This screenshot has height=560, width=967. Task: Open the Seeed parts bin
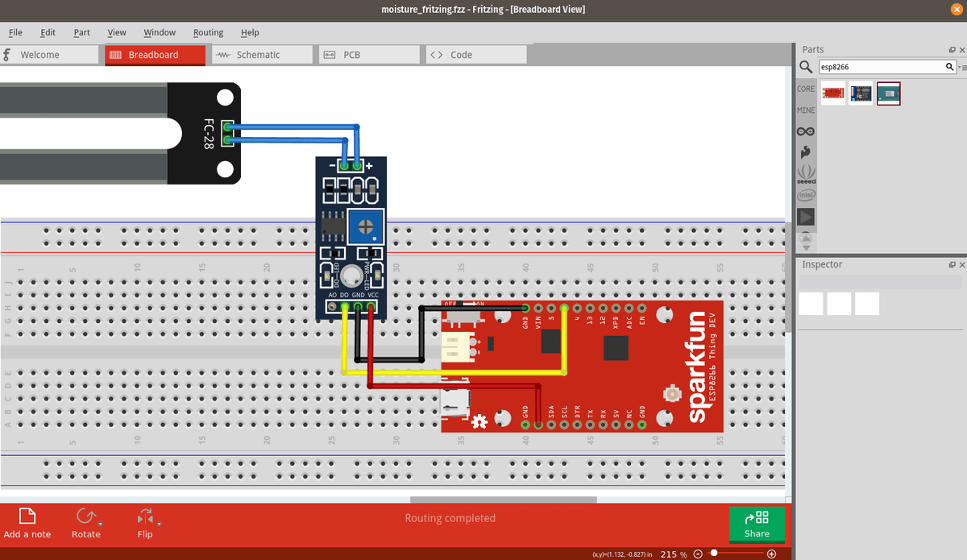[806, 172]
